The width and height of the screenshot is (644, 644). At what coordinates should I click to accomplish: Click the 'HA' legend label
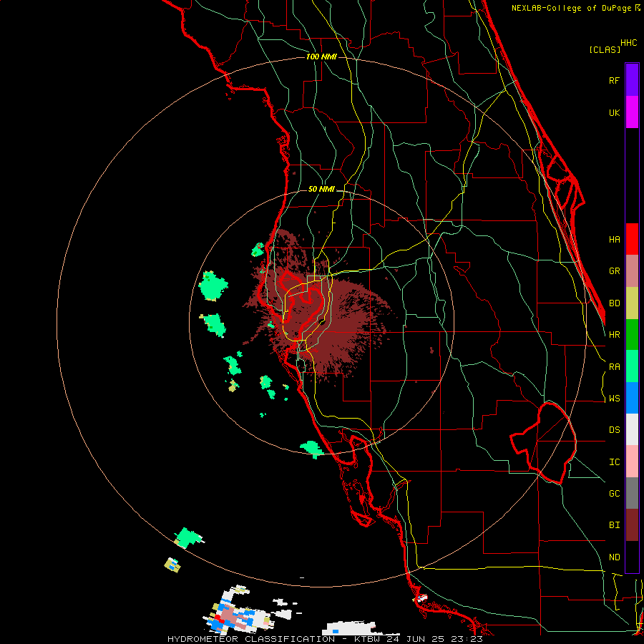614,239
